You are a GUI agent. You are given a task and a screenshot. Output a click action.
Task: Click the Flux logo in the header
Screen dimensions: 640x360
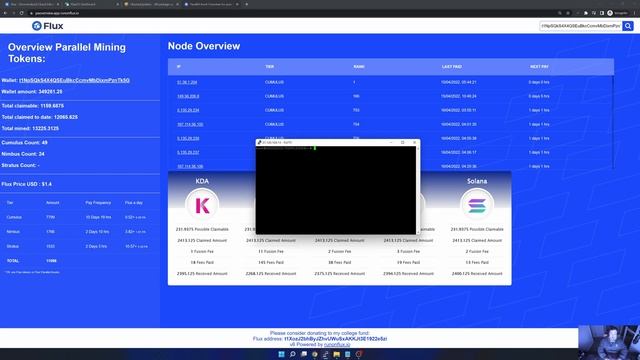tap(47, 26)
